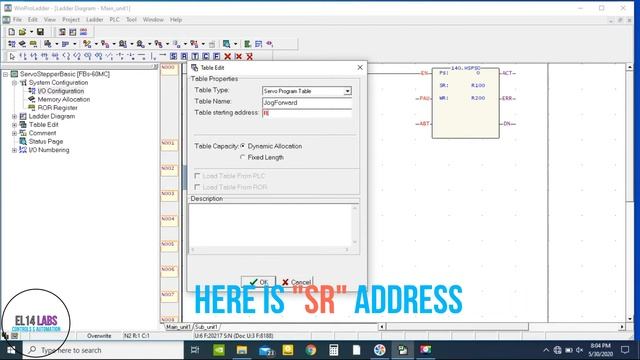Open the Window menu
640x360 pixels.
153,20
